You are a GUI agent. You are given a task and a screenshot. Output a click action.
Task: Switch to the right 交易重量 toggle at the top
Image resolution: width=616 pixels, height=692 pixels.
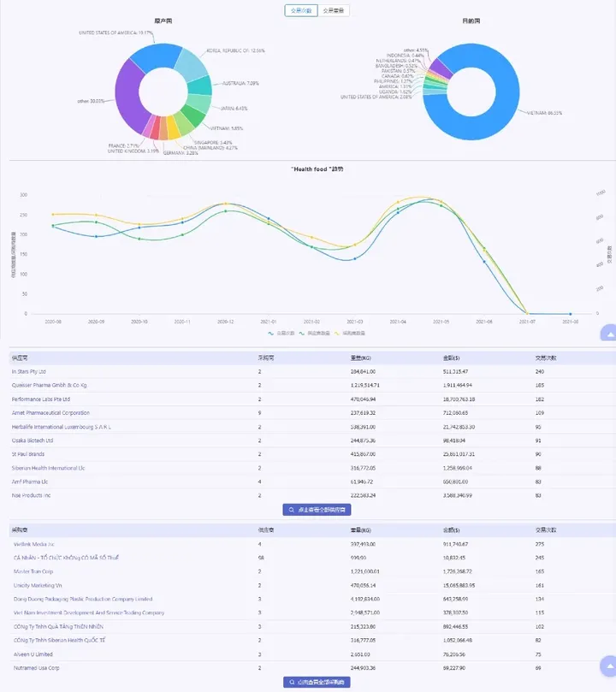(333, 10)
